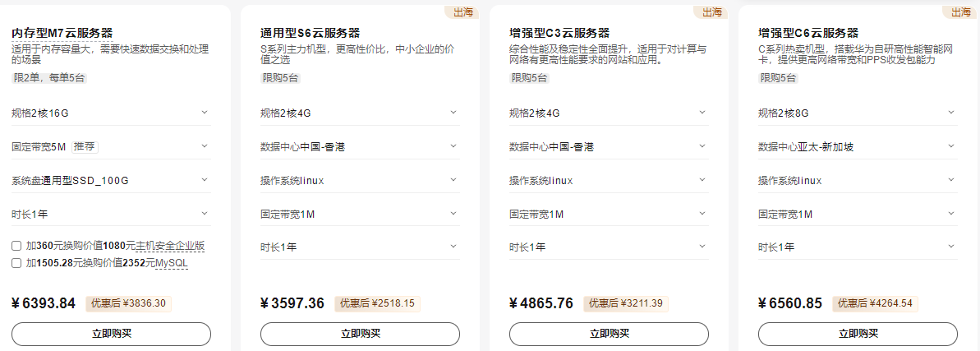Screen dimensions: 980x351
Task: Expand S6 操作系统linux dropdown
Action: pos(453,180)
